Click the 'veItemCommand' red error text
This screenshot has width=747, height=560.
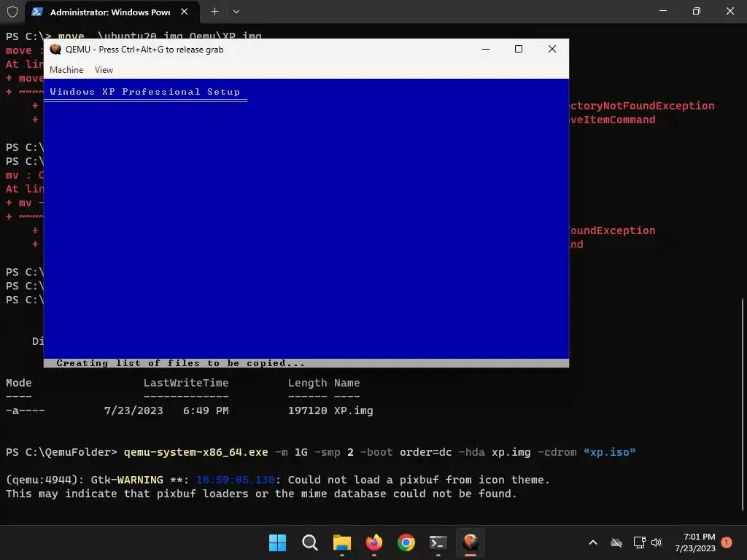pos(612,120)
